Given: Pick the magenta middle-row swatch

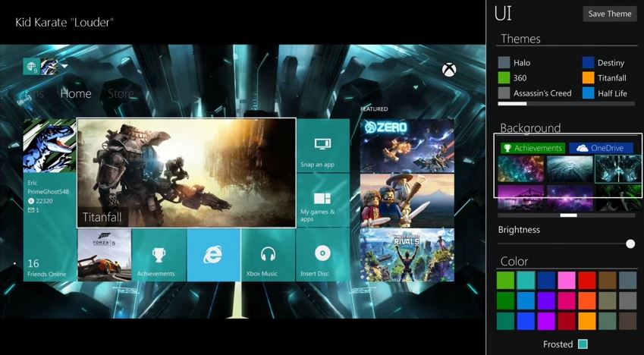Looking at the screenshot, I should tap(567, 300).
